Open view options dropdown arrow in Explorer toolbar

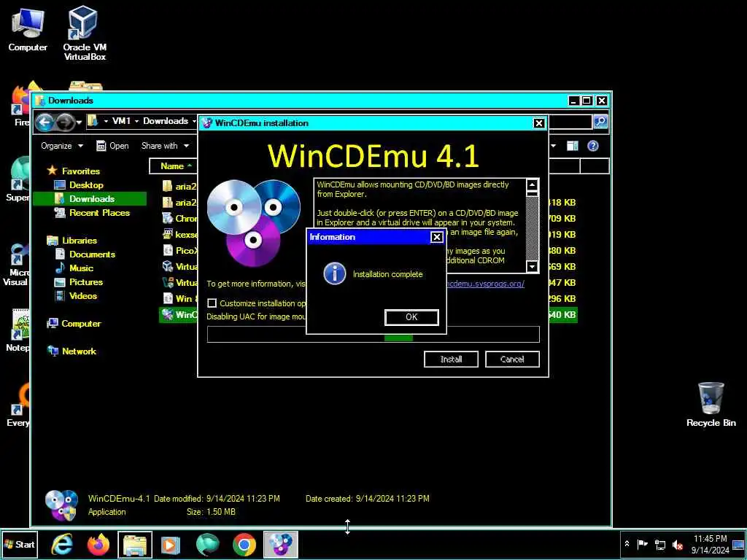(x=554, y=146)
